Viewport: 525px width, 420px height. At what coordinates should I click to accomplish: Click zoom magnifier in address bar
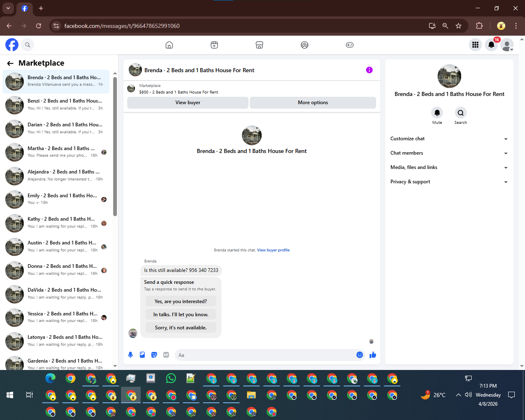pos(445,26)
